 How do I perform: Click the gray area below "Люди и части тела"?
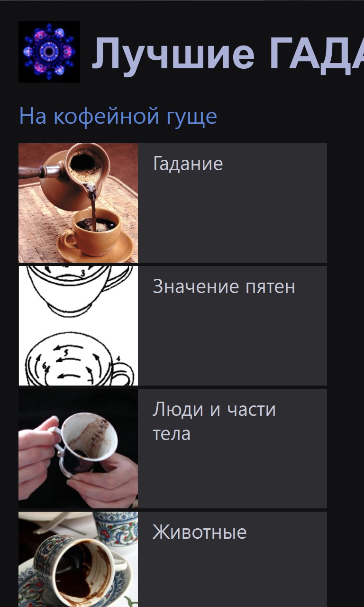point(232,477)
